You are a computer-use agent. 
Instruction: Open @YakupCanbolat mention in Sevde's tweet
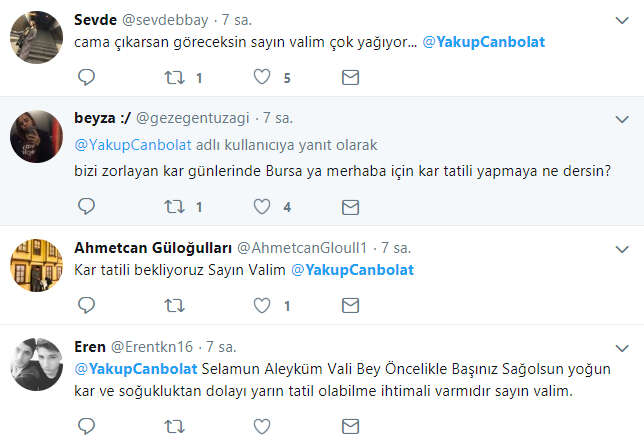[483, 43]
